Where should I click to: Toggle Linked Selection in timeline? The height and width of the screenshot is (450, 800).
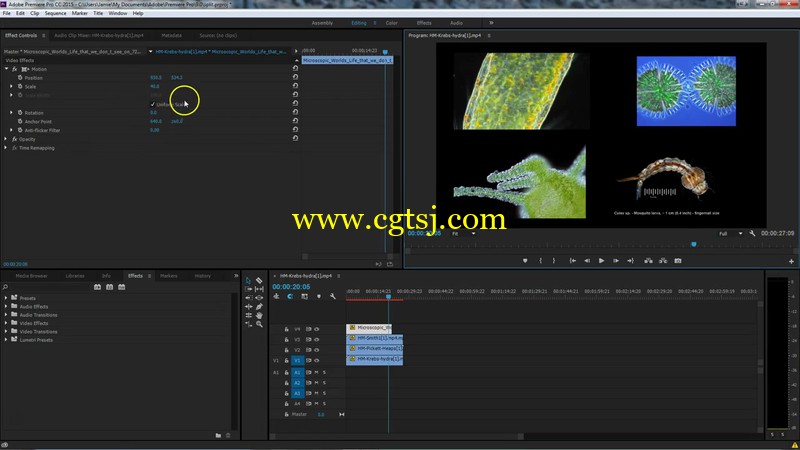pos(304,296)
